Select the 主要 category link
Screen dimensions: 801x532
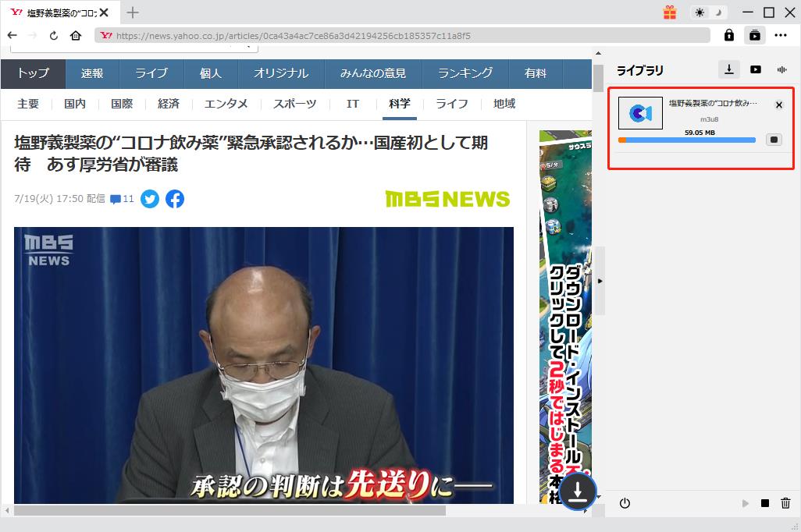(x=28, y=105)
